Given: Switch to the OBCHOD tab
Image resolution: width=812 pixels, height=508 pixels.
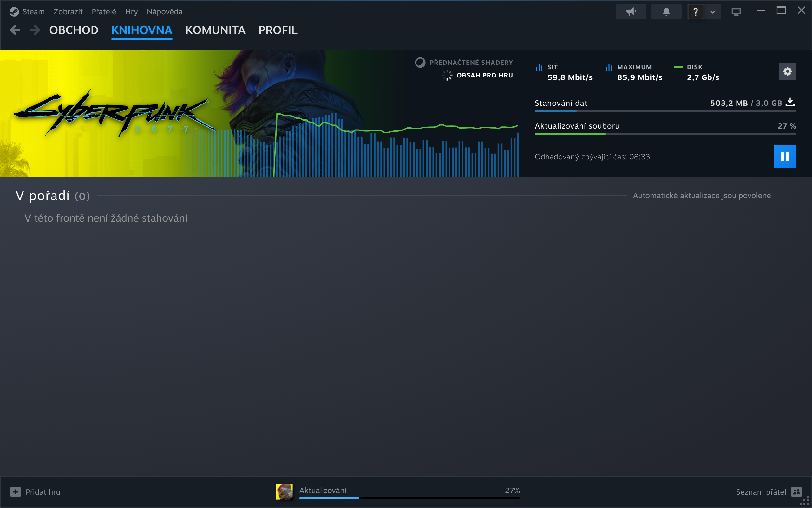Looking at the screenshot, I should (x=74, y=30).
